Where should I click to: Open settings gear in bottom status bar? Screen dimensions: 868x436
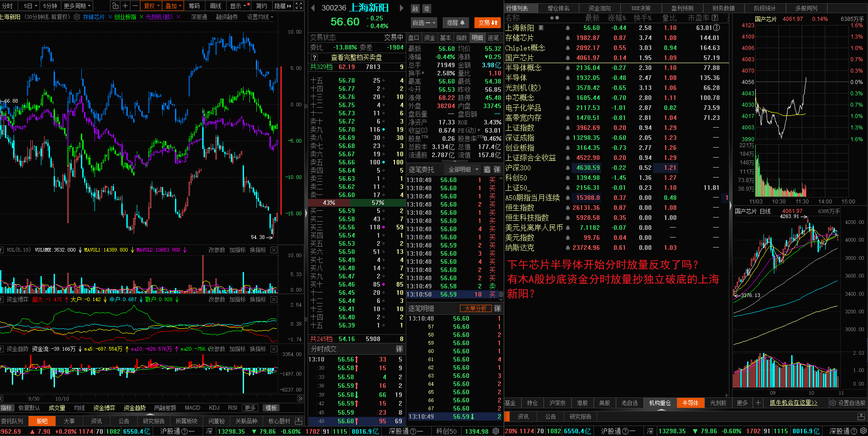[496, 431]
